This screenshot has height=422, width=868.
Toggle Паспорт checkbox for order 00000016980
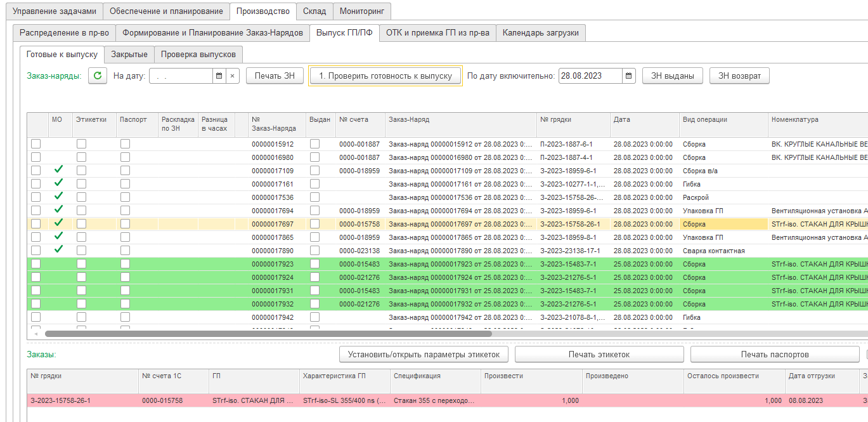pos(125,157)
